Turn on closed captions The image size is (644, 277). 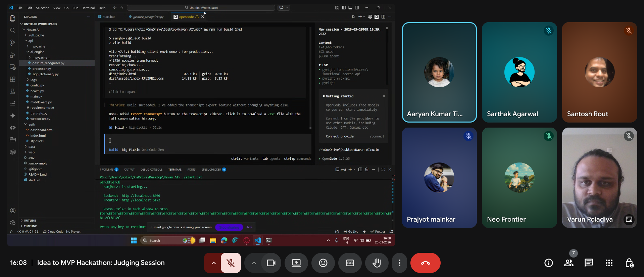350,263
